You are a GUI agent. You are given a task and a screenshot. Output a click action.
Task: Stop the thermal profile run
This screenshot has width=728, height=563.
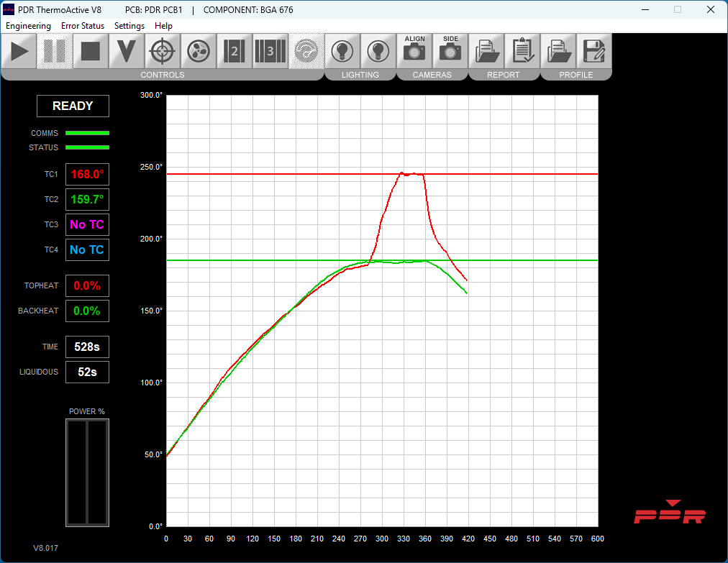(x=91, y=51)
